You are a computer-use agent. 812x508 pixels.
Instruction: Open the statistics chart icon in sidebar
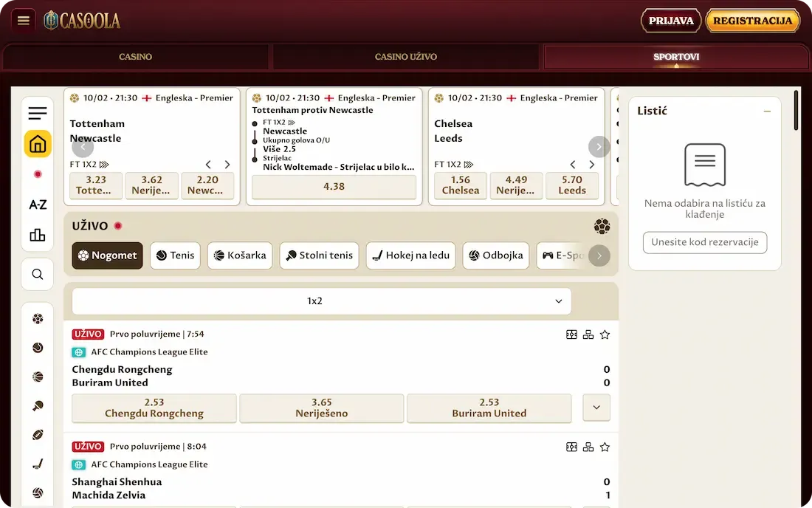(37, 234)
